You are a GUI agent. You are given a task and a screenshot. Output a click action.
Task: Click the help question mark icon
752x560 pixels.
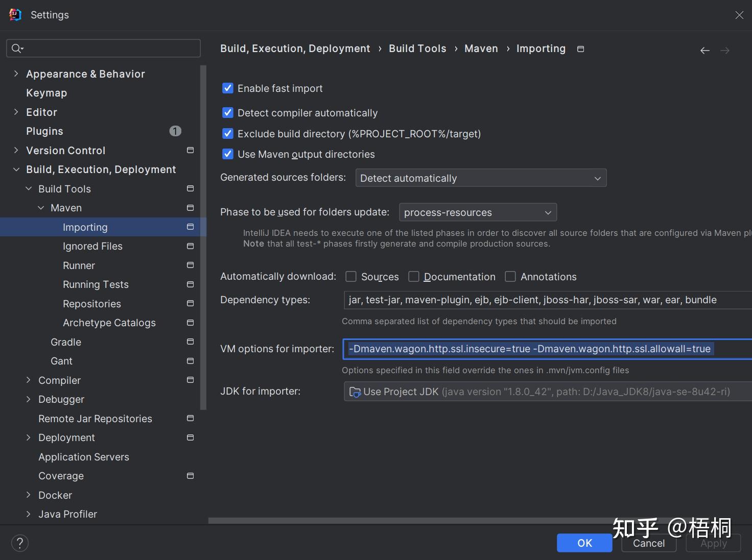click(x=20, y=543)
